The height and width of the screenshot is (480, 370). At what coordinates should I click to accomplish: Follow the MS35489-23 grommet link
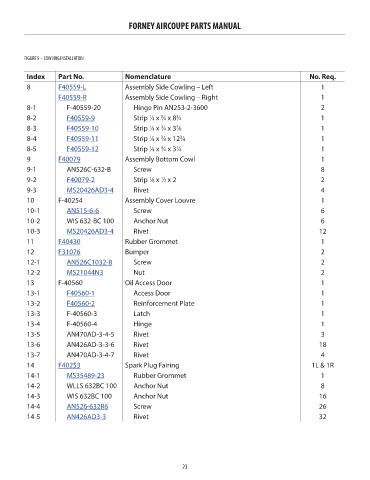point(86,376)
